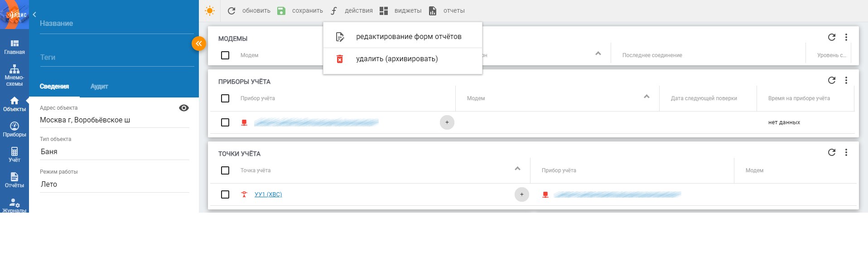Open the действия toolbar menu
Screen dimensions: 868x272
351,10
